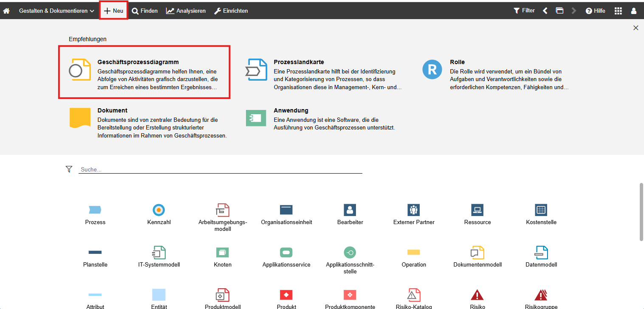Close the Empfehlungen panel

pyautogui.click(x=636, y=28)
